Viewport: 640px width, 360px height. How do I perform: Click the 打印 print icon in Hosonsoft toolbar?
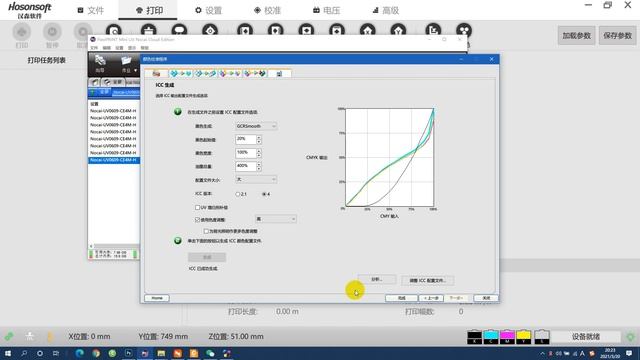[x=22, y=32]
